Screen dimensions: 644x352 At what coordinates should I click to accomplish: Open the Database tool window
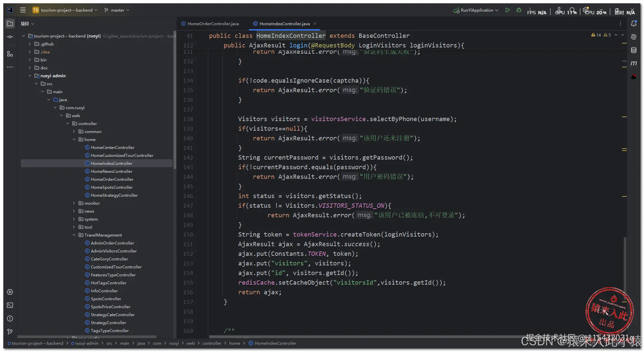click(634, 50)
